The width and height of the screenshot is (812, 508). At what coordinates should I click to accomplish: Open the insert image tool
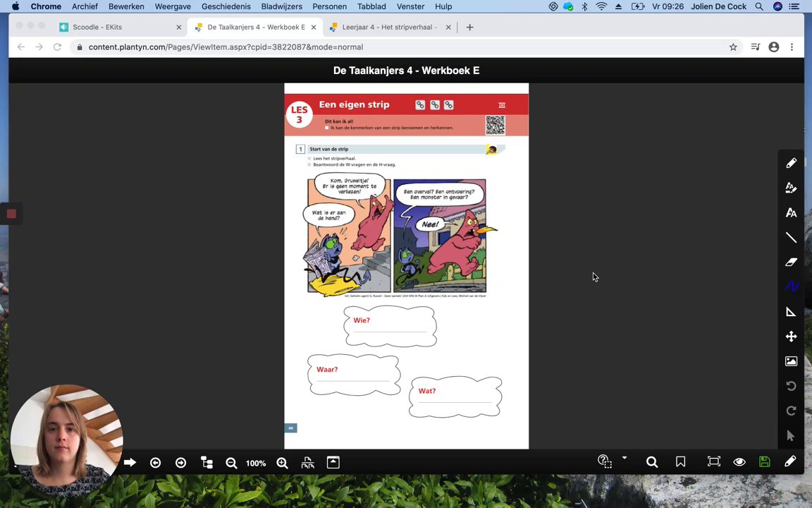pos(791,361)
